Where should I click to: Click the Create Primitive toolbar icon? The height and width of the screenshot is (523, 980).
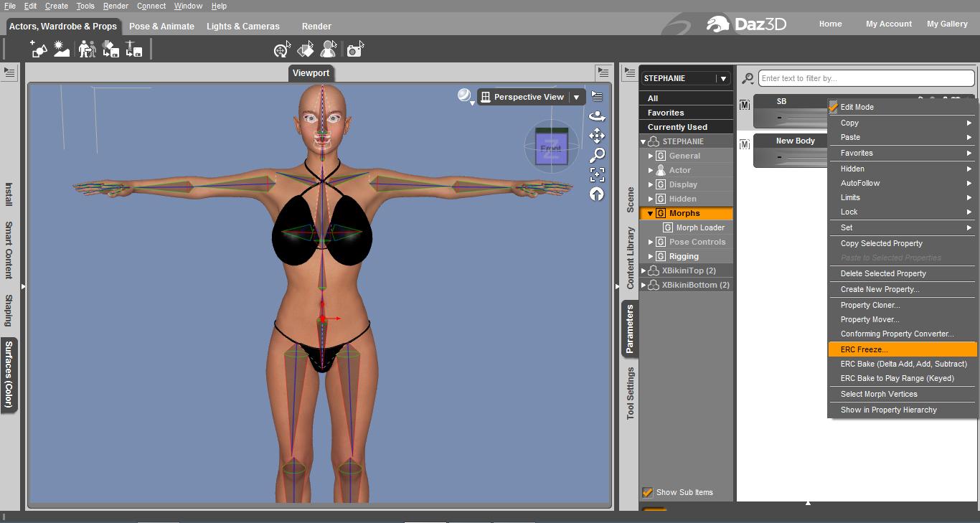click(38, 49)
